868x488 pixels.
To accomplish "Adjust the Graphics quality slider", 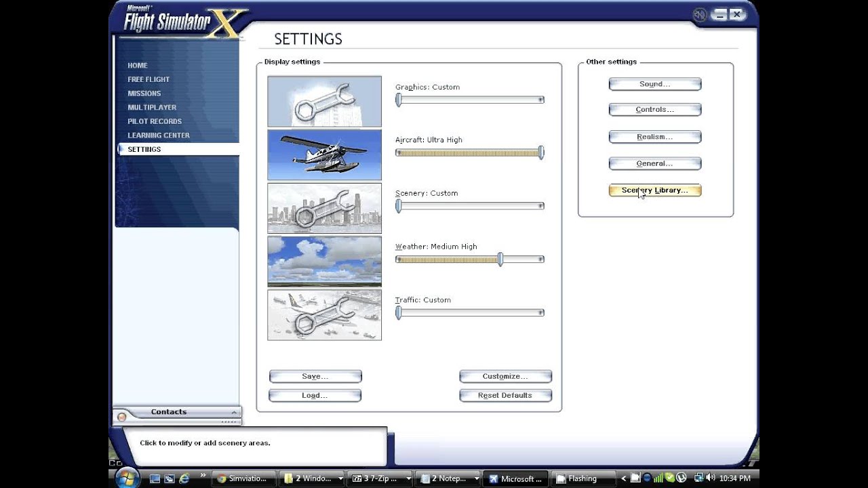I will 470,100.
